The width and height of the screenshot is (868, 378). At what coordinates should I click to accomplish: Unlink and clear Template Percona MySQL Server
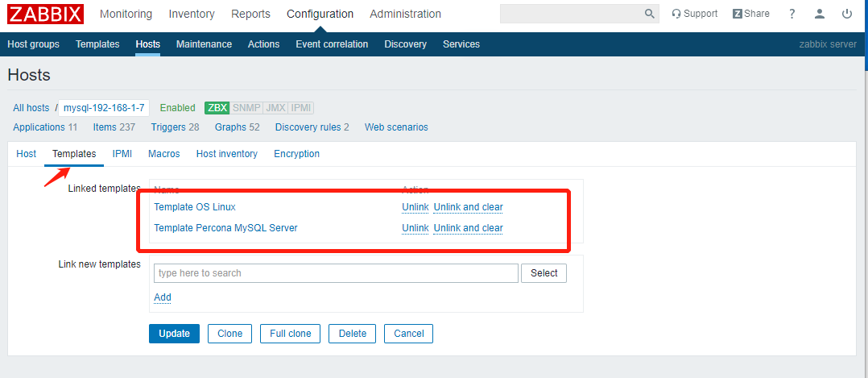point(468,228)
